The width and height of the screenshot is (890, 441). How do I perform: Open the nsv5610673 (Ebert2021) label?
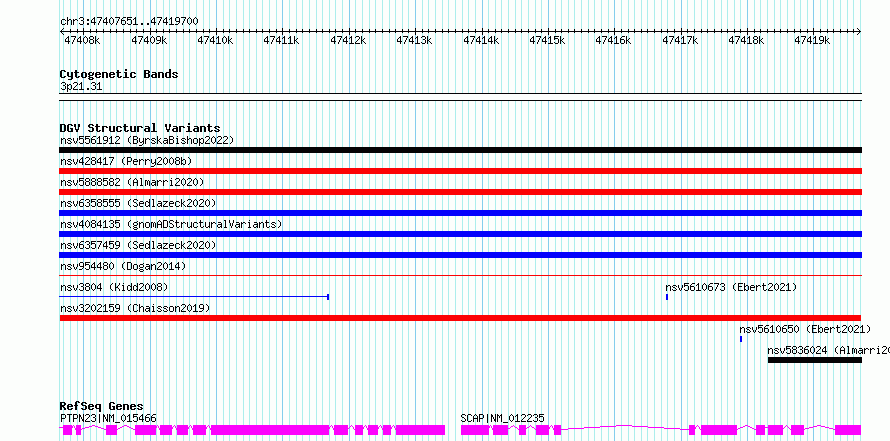click(x=731, y=287)
